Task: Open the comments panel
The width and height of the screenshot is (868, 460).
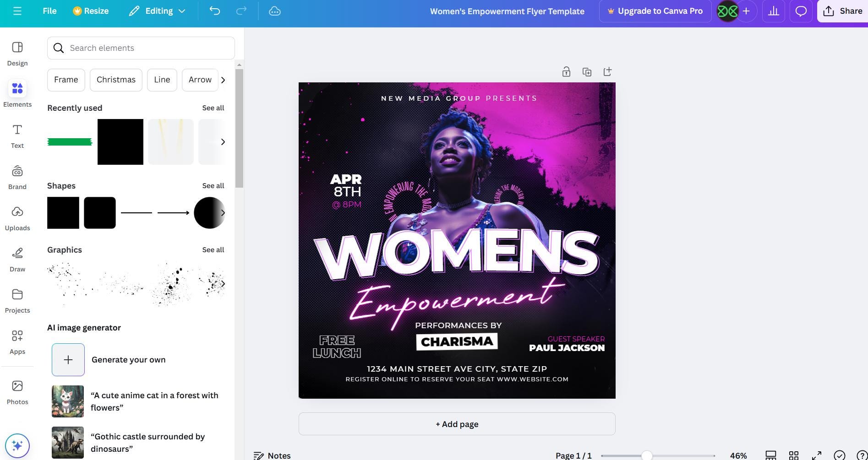Action: coord(800,11)
